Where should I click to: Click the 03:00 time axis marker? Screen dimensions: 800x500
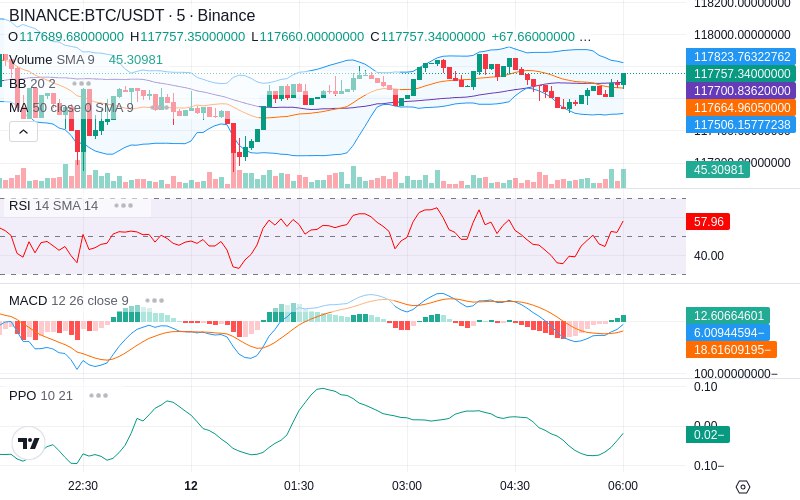pyautogui.click(x=407, y=486)
